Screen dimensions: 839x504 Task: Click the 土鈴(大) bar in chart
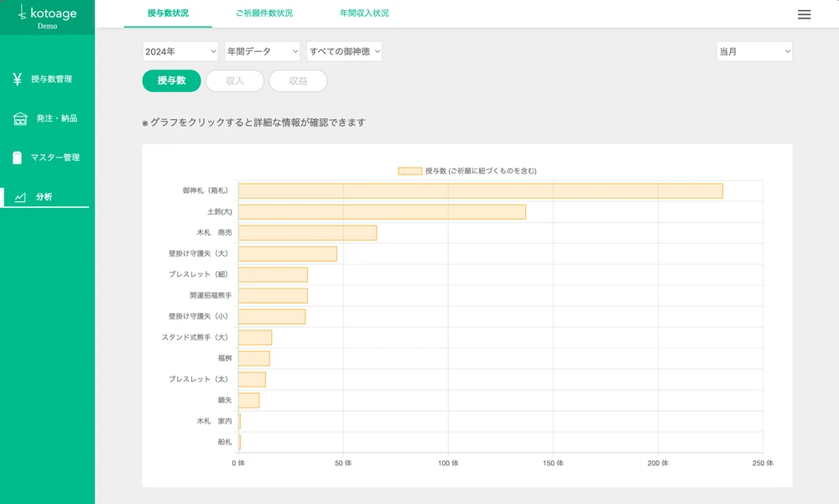tap(382, 212)
